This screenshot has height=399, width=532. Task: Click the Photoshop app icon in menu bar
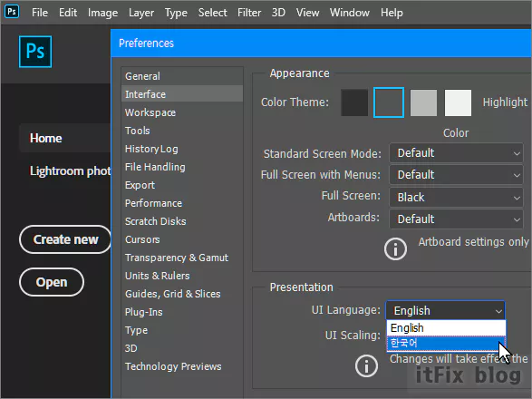click(x=12, y=12)
